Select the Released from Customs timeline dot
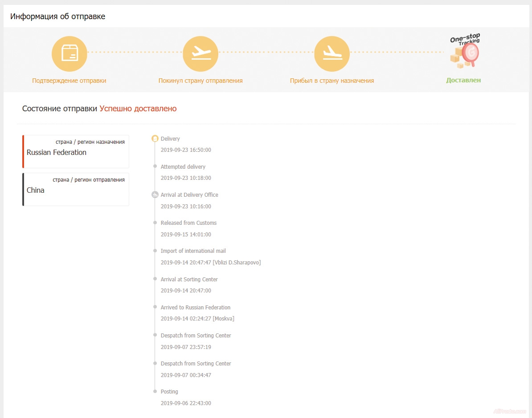532x418 pixels. pyautogui.click(x=155, y=223)
